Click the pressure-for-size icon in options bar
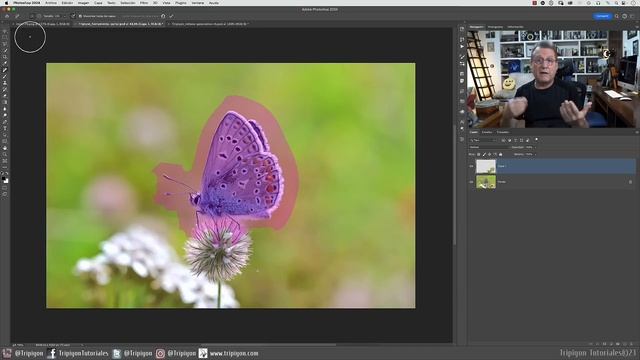 pos(73,16)
